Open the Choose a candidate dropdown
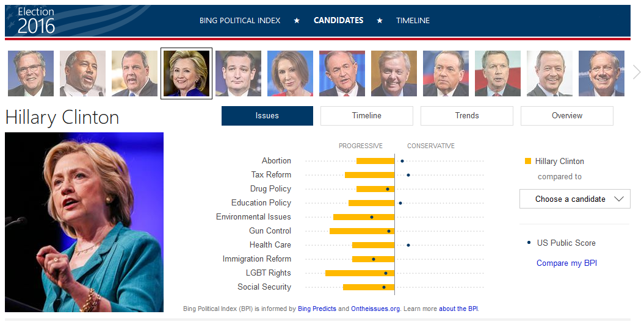This screenshot has height=325, width=644. [574, 199]
